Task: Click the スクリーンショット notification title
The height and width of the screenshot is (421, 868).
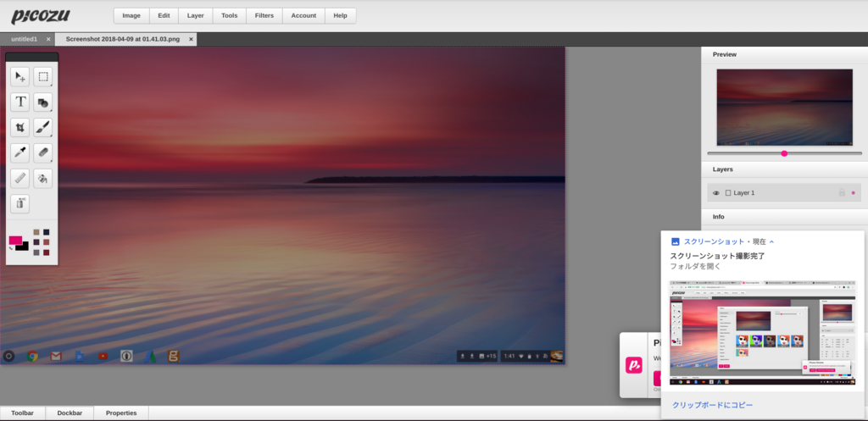Action: 714,241
